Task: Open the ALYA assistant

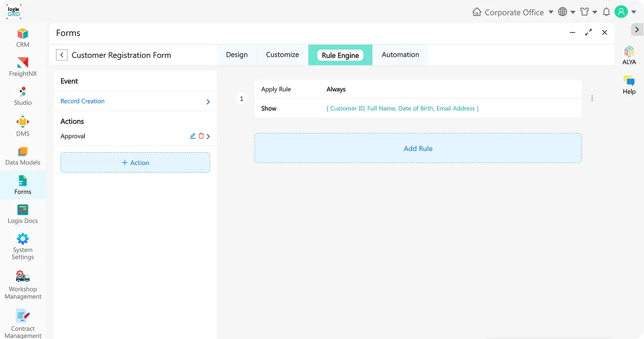Action: click(x=629, y=55)
